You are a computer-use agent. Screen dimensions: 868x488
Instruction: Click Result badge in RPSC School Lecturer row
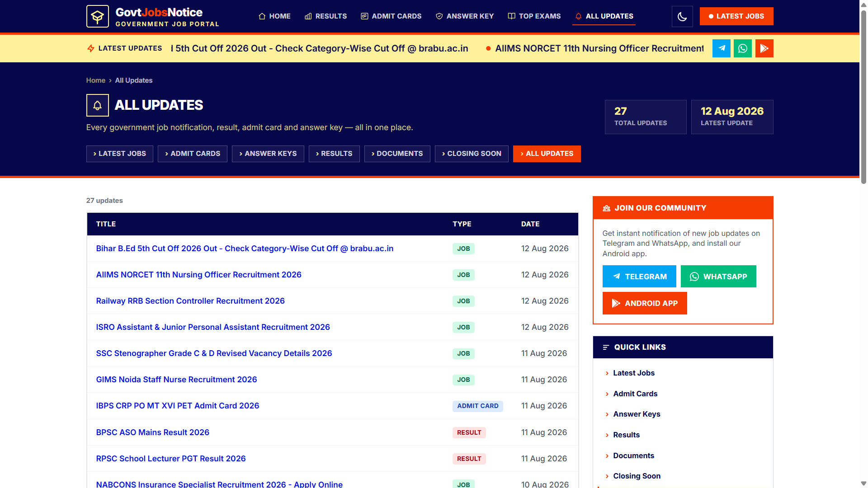tap(469, 459)
